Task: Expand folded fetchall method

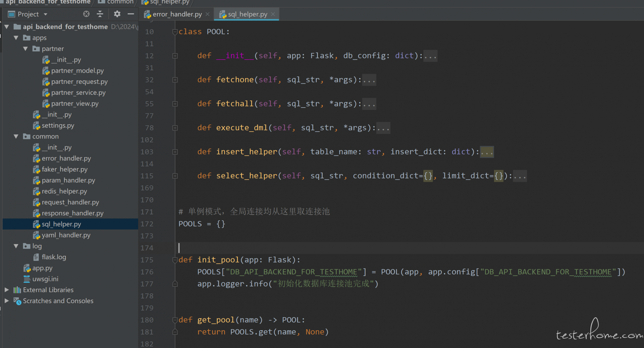Action: tap(175, 104)
